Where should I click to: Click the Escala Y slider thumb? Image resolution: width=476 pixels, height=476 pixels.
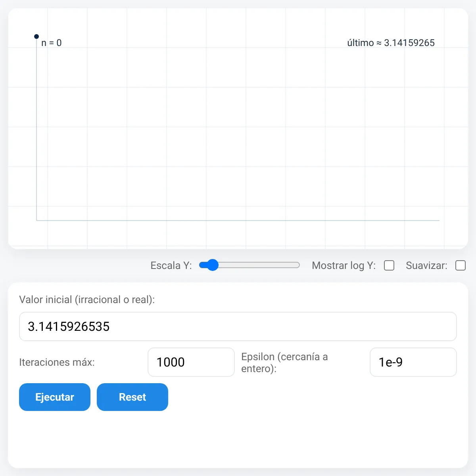click(213, 265)
